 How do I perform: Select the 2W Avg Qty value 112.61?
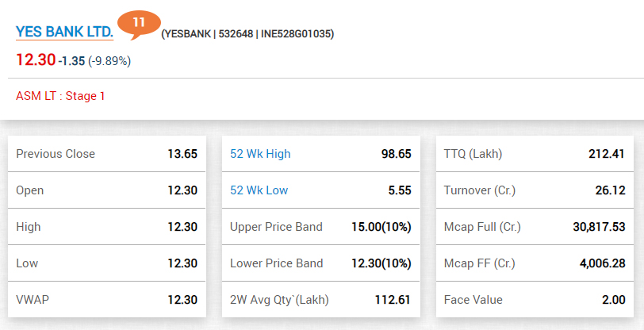tap(393, 300)
